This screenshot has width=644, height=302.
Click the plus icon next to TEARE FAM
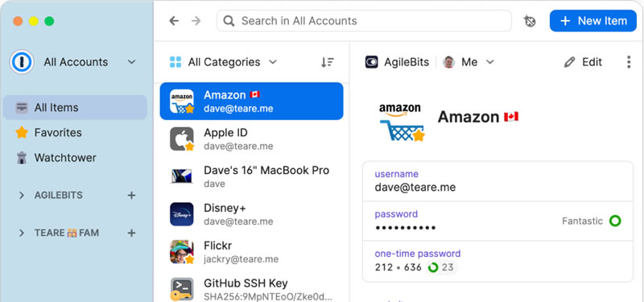tap(131, 233)
